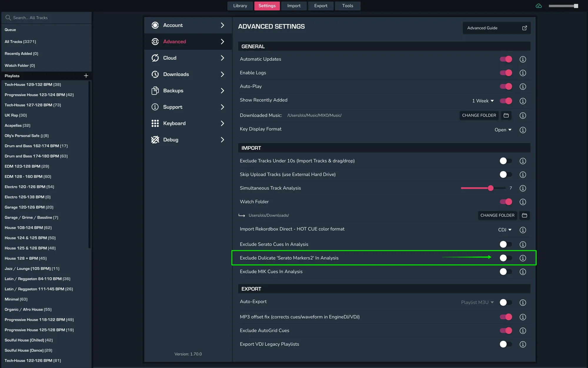This screenshot has width=588, height=368.
Task: Open Key Display Format dropdown
Action: [x=503, y=130]
